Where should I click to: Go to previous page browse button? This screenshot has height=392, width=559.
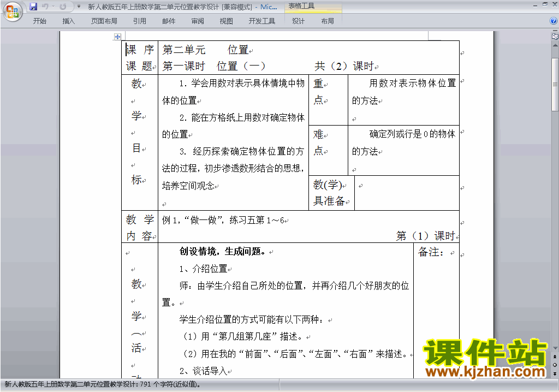click(555, 357)
